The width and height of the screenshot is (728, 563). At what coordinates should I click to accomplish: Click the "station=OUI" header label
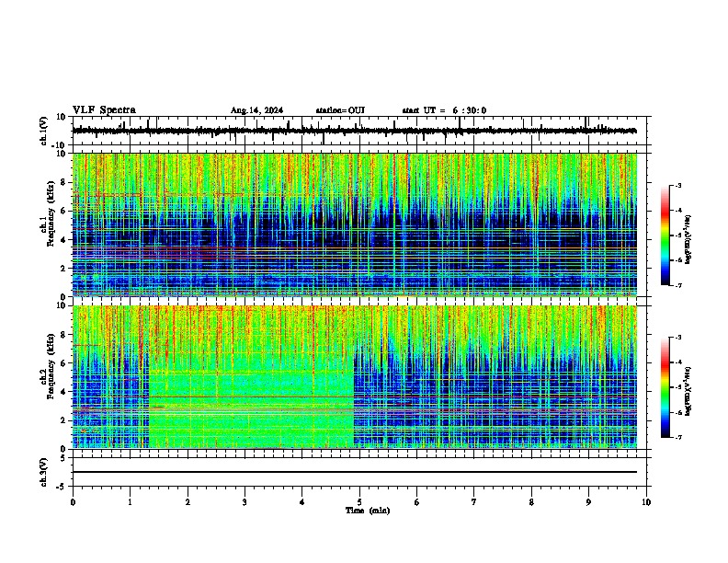click(x=340, y=110)
